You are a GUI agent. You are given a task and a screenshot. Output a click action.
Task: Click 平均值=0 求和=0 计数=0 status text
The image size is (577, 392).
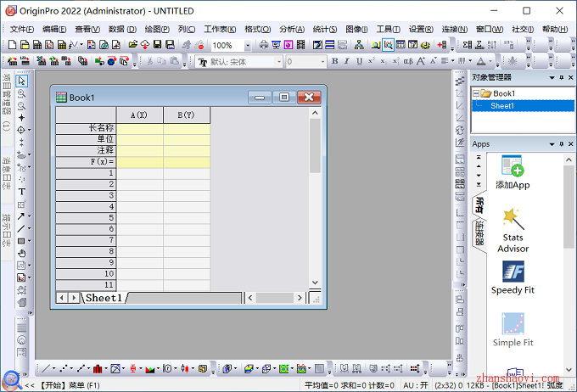tap(349, 385)
